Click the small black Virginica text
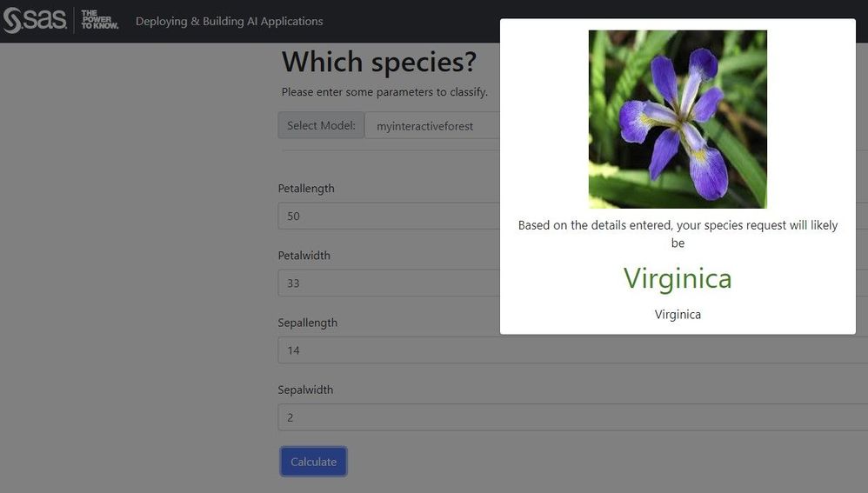The height and width of the screenshot is (493, 868). click(x=678, y=315)
